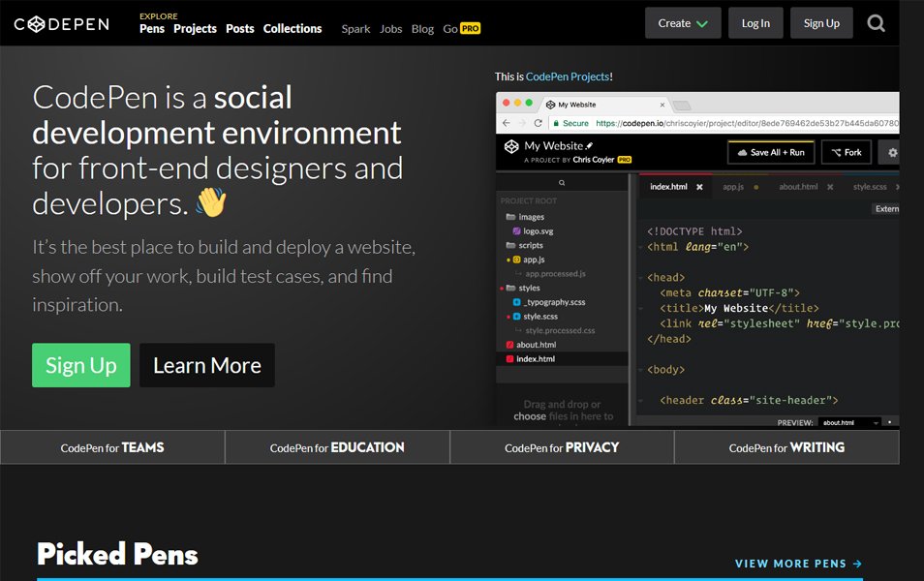Close the about.html tab with its x
Image resolution: width=924 pixels, height=581 pixels.
[x=830, y=187]
